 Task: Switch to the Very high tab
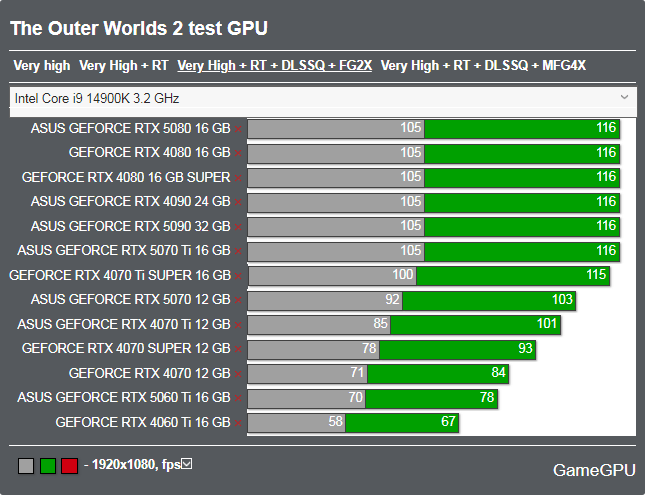point(42,66)
